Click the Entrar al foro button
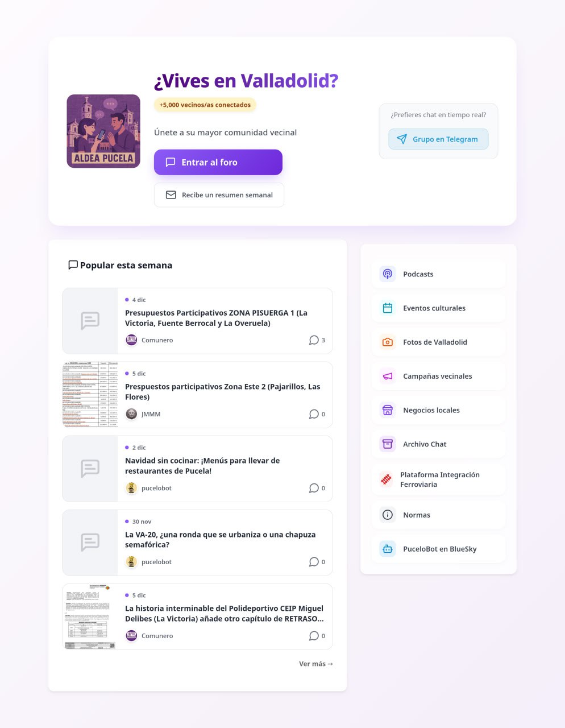This screenshot has width=565, height=728. click(x=218, y=162)
